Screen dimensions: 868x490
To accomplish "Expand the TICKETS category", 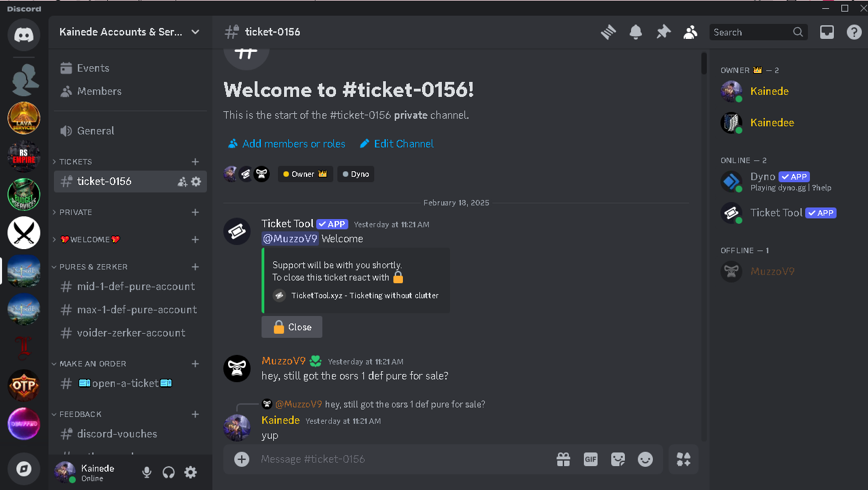I will click(75, 162).
